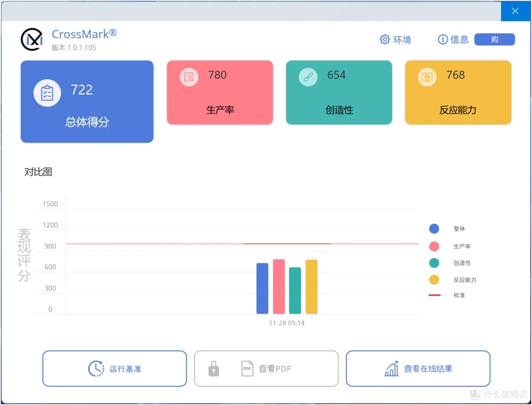This screenshot has width=532, height=405.
Task: Open the info circle icon
Action: [x=443, y=40]
